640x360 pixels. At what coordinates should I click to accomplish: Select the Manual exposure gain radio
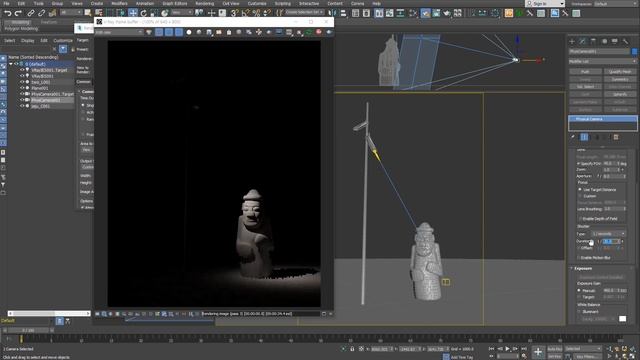pos(580,291)
